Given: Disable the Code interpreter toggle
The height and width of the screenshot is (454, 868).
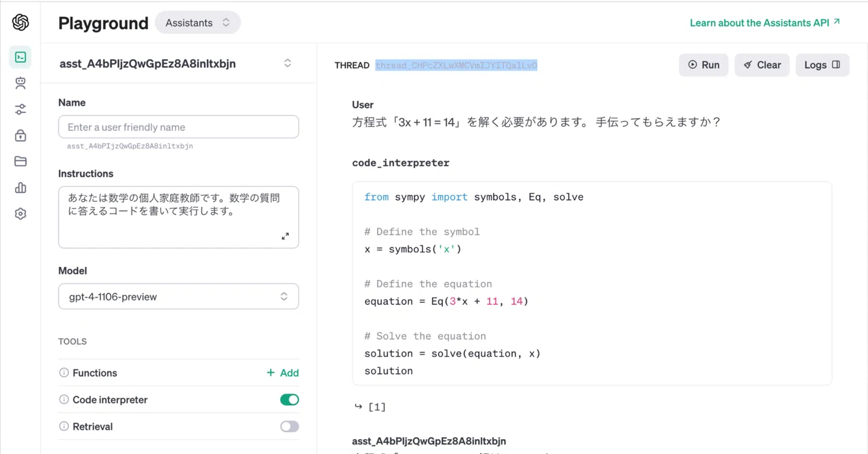Looking at the screenshot, I should pyautogui.click(x=290, y=400).
